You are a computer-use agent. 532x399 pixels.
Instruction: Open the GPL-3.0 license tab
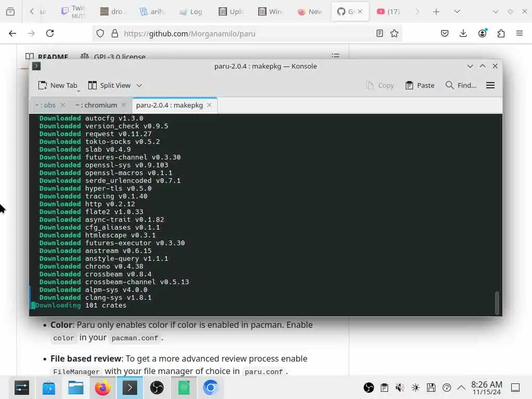coord(113,56)
